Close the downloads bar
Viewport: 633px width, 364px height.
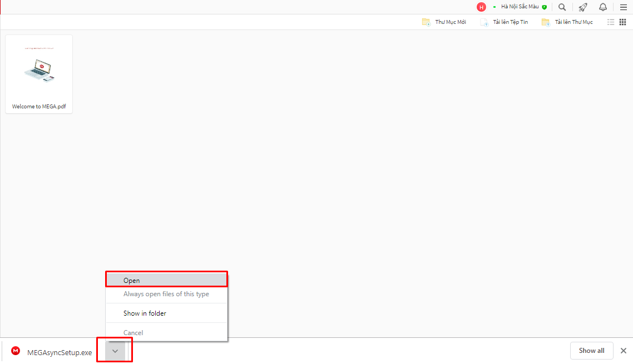click(x=623, y=351)
